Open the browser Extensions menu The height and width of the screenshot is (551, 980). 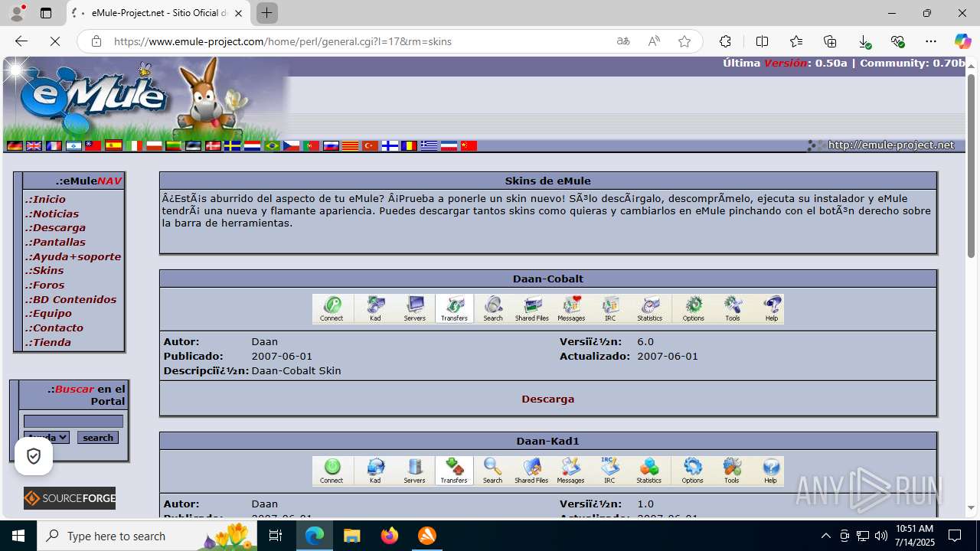coord(725,41)
